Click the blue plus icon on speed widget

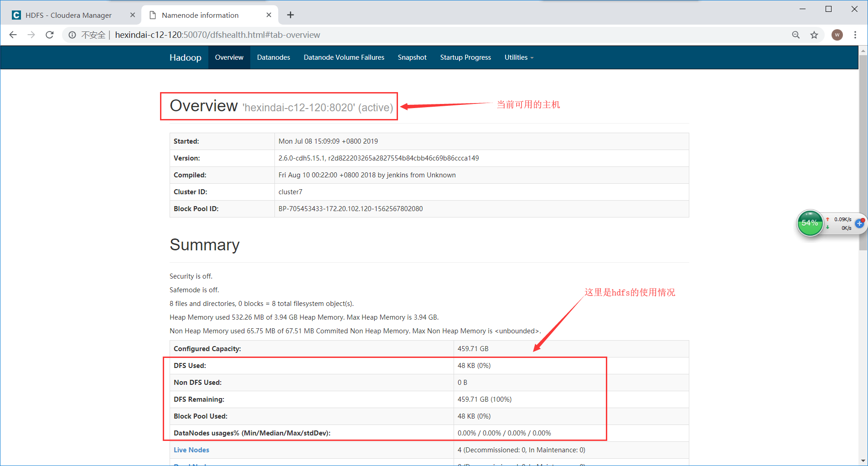[x=860, y=223]
